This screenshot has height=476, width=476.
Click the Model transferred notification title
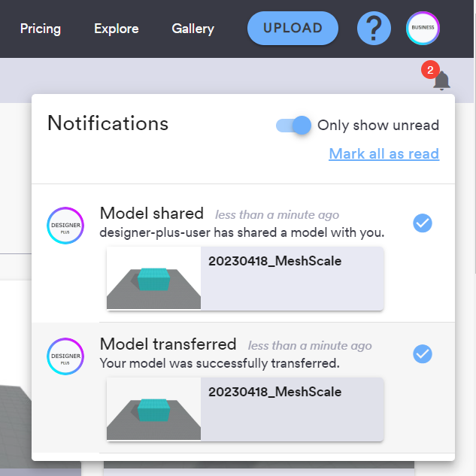168,344
